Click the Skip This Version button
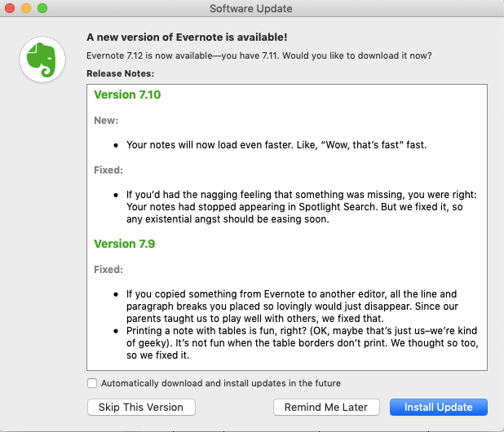504x432 pixels. click(141, 407)
